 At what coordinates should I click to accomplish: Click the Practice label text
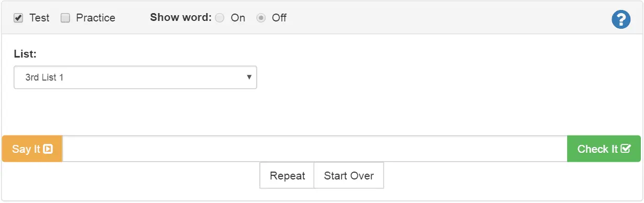(x=96, y=18)
